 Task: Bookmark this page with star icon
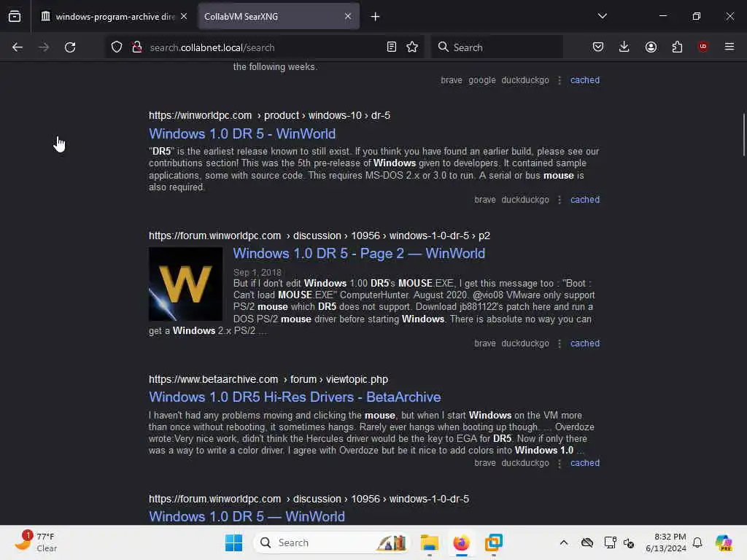click(x=412, y=47)
